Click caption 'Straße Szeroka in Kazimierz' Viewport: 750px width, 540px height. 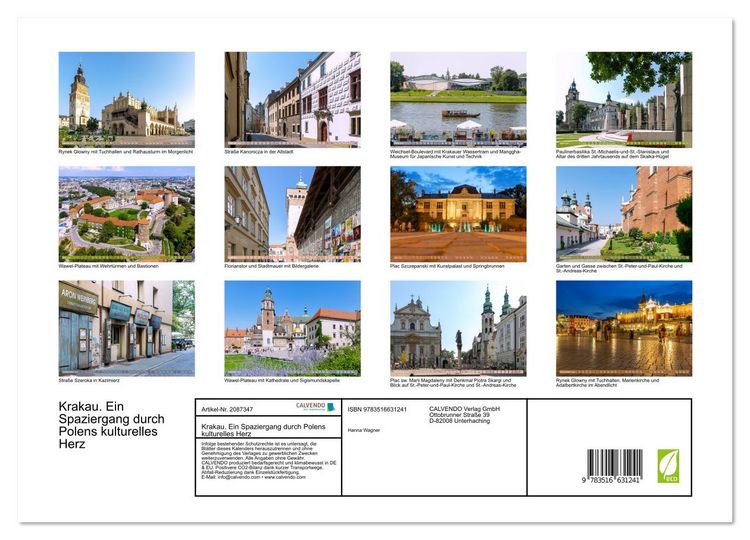89,380
